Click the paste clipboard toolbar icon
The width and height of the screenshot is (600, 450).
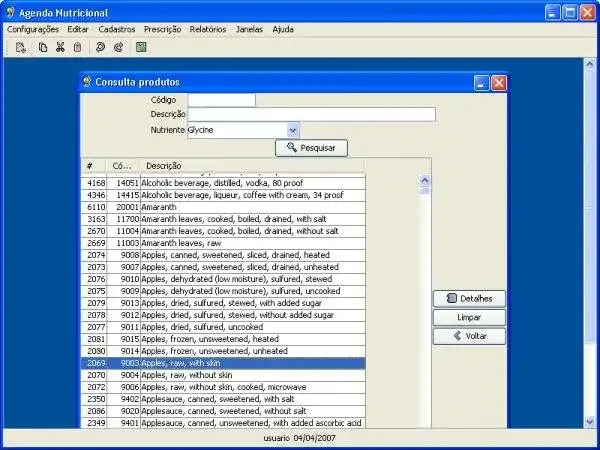(x=77, y=47)
